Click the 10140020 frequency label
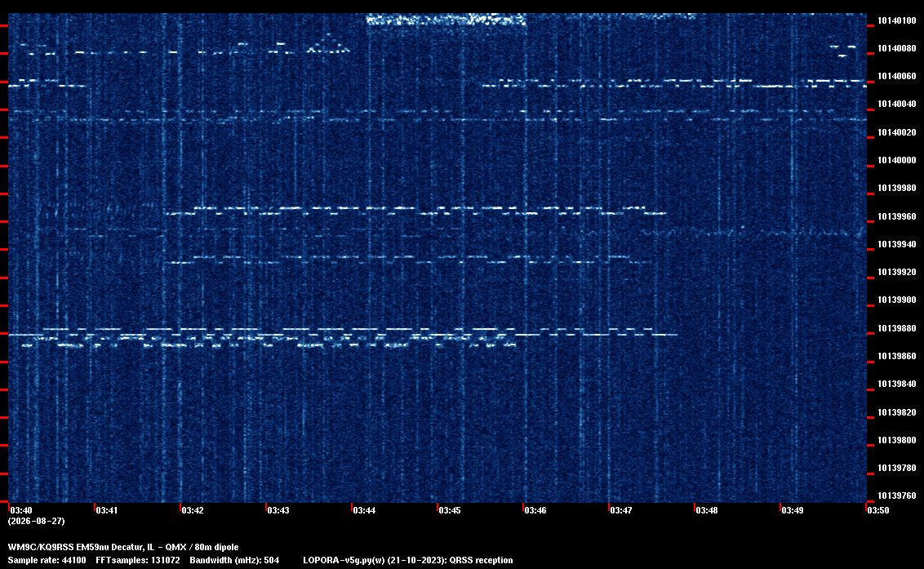Screen dimensions: 924x569 (x=896, y=132)
